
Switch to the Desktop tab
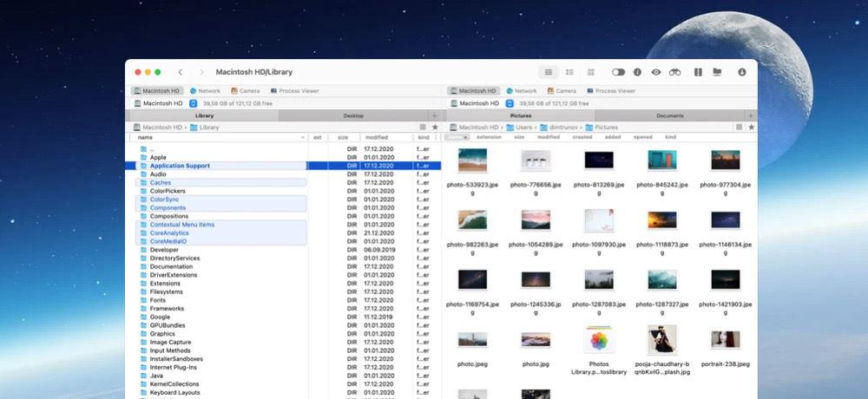(x=353, y=115)
